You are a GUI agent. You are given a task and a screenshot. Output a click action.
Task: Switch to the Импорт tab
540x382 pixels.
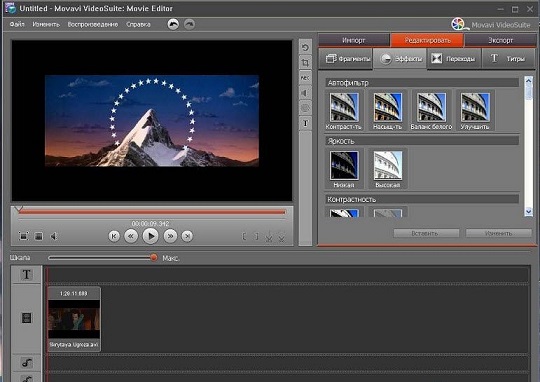coord(354,40)
